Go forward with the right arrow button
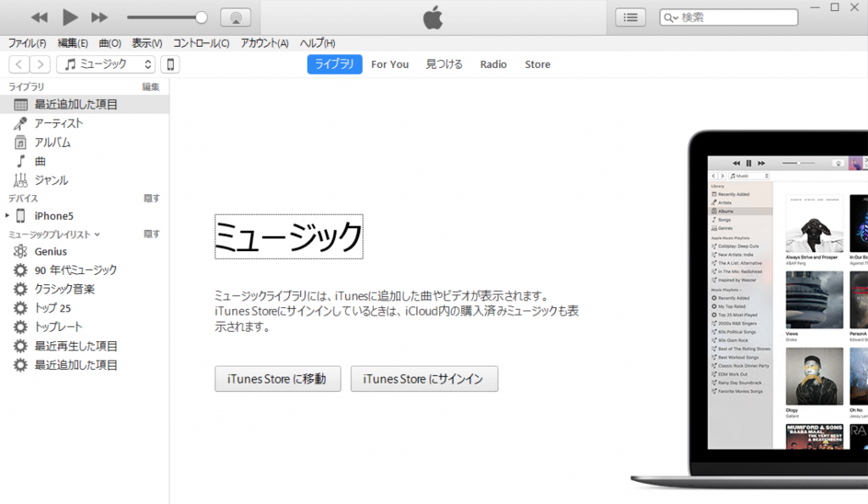The image size is (868, 504). point(40,64)
